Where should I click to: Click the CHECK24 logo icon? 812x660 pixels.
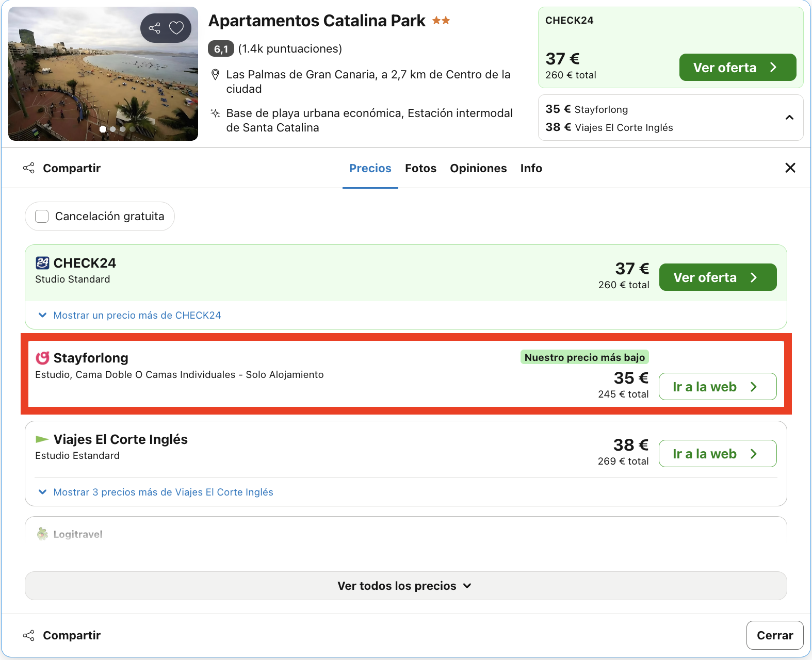pyautogui.click(x=42, y=263)
